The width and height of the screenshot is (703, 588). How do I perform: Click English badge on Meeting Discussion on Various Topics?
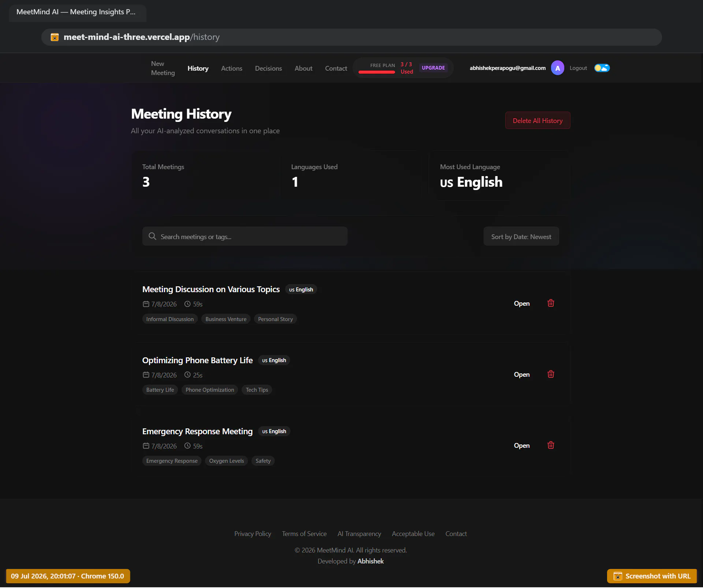[301, 290]
